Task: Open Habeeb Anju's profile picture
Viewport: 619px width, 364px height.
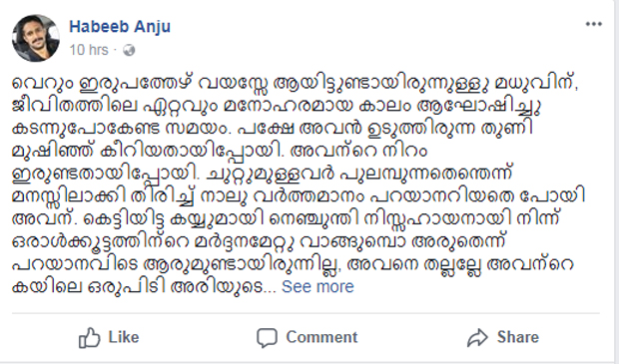Action: (36, 38)
